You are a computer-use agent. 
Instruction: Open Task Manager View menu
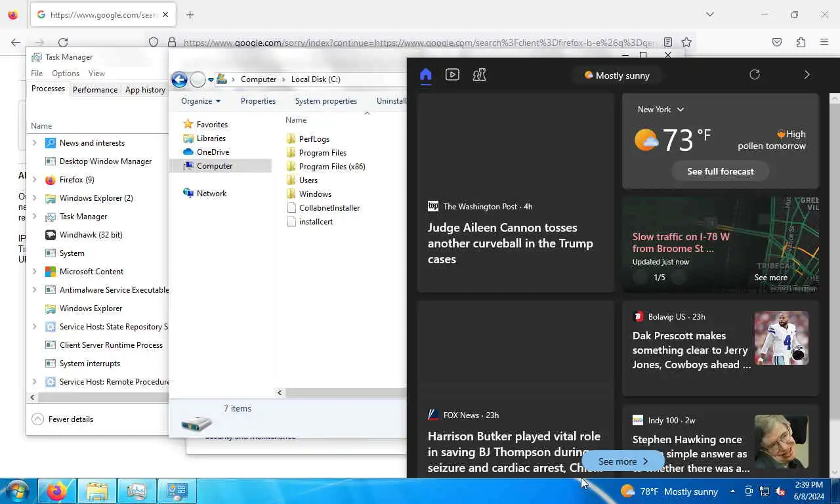96,73
